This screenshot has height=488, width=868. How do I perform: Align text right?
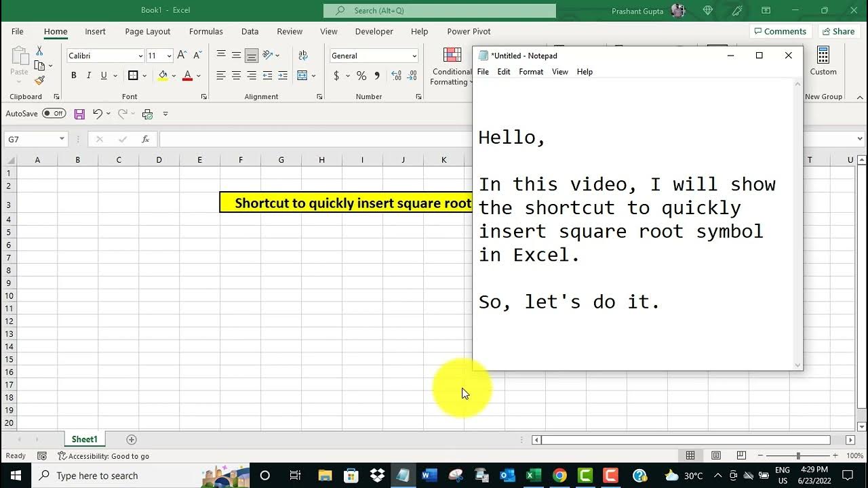(252, 76)
